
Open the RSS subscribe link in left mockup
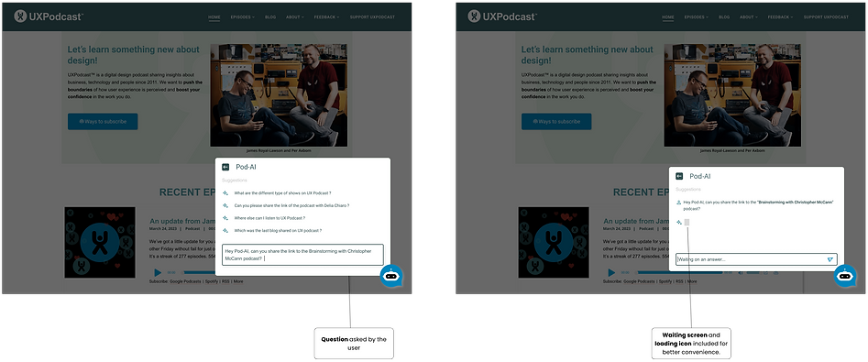[x=225, y=281]
